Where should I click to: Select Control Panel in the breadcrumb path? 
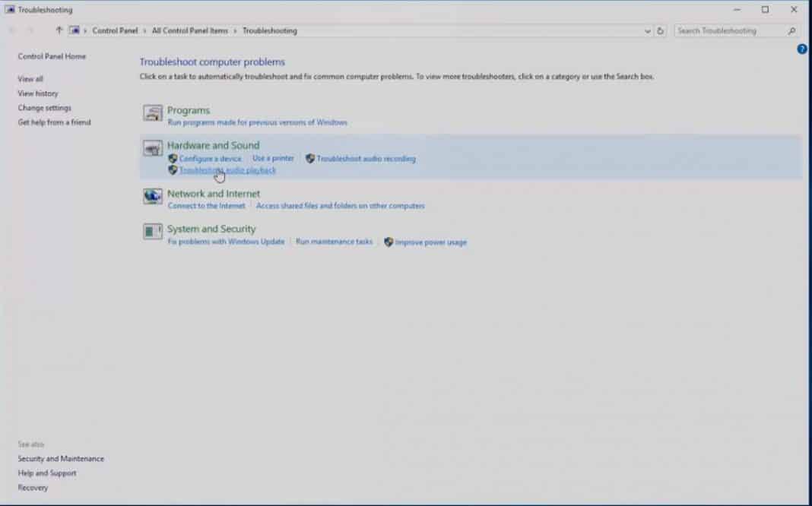115,30
